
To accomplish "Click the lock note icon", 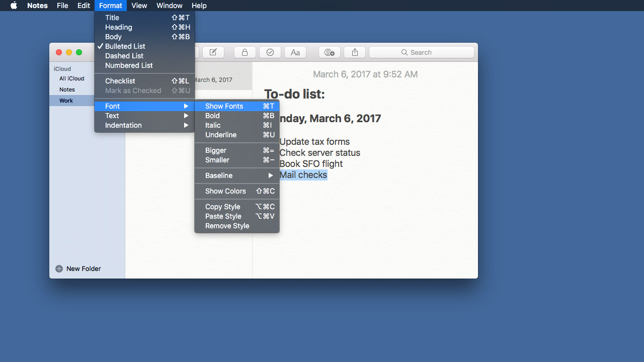I will [x=245, y=52].
